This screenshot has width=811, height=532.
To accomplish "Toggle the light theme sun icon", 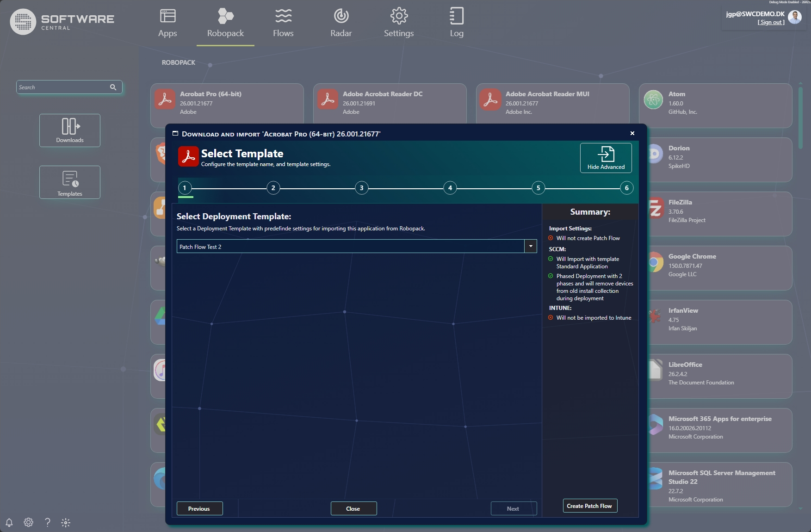I will pyautogui.click(x=66, y=523).
